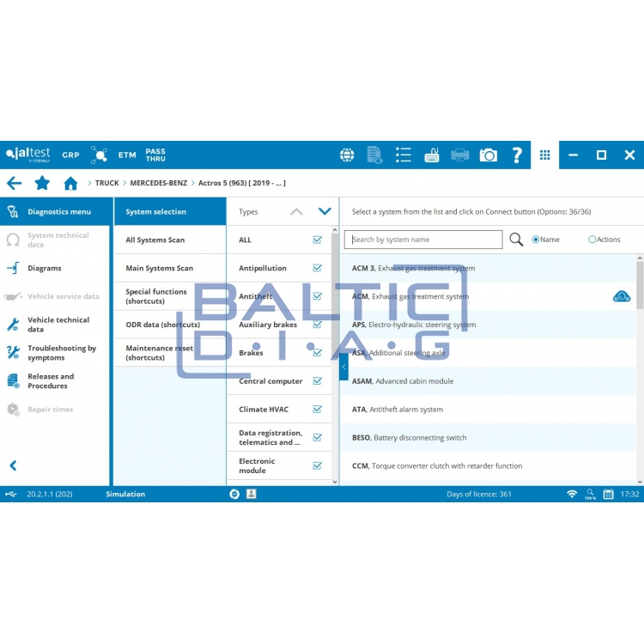Open Releases and Procedures

pyautogui.click(x=55, y=381)
